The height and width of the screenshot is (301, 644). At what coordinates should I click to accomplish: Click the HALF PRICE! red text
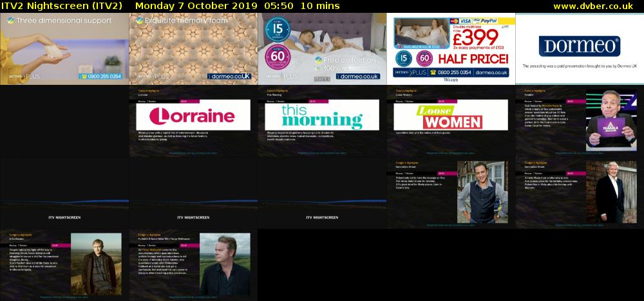coord(473,59)
